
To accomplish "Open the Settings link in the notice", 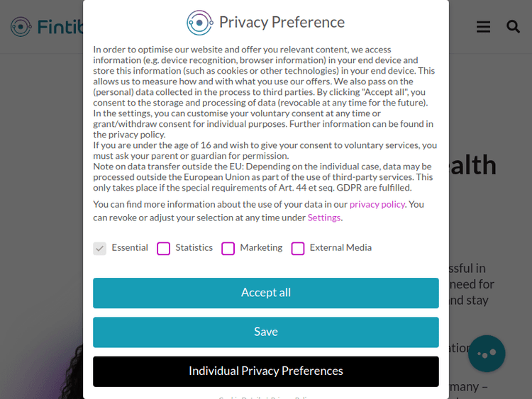I will [x=324, y=218].
